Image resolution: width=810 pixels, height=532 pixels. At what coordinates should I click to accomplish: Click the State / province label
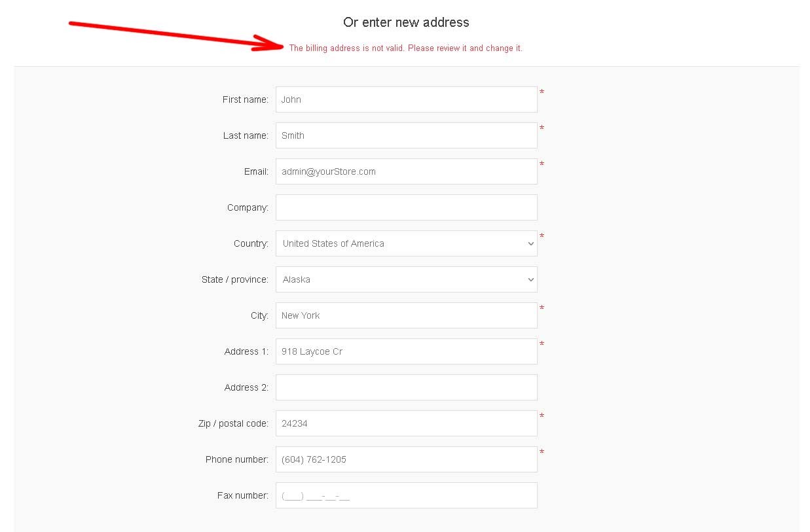pyautogui.click(x=235, y=279)
